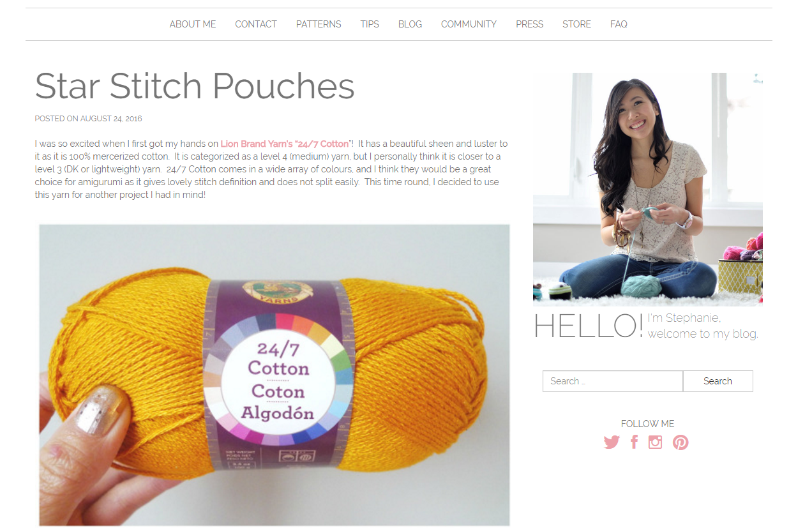This screenshot has width=812, height=528.
Task: Click the posted date August 24, 2016
Action: [x=111, y=119]
